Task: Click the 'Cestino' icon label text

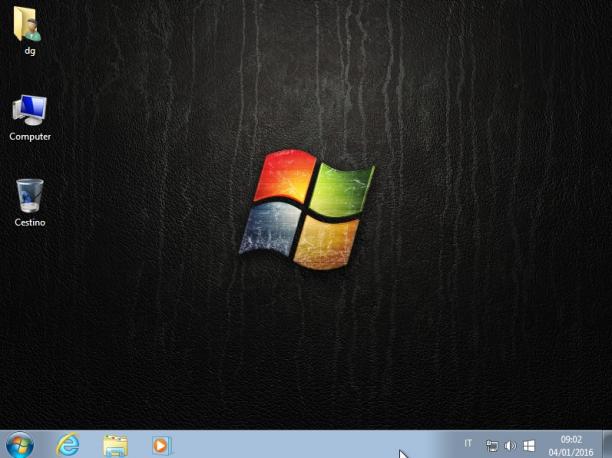Action: [x=30, y=222]
